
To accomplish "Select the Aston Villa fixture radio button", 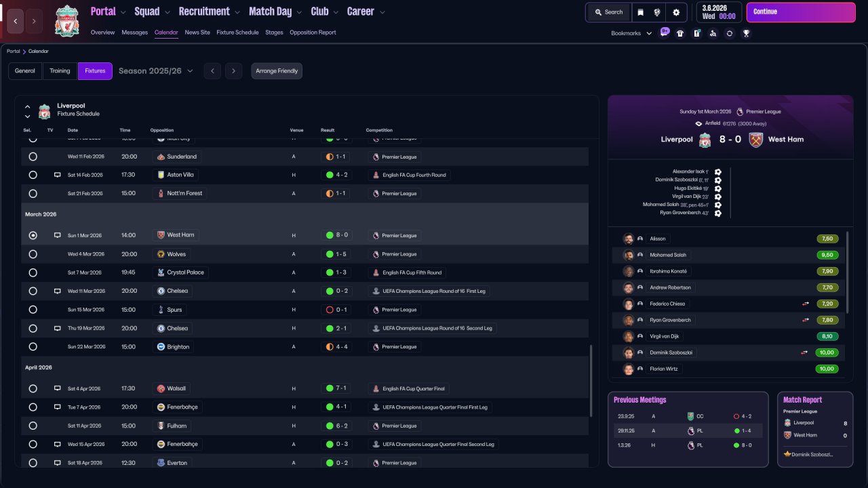I will coord(33,175).
